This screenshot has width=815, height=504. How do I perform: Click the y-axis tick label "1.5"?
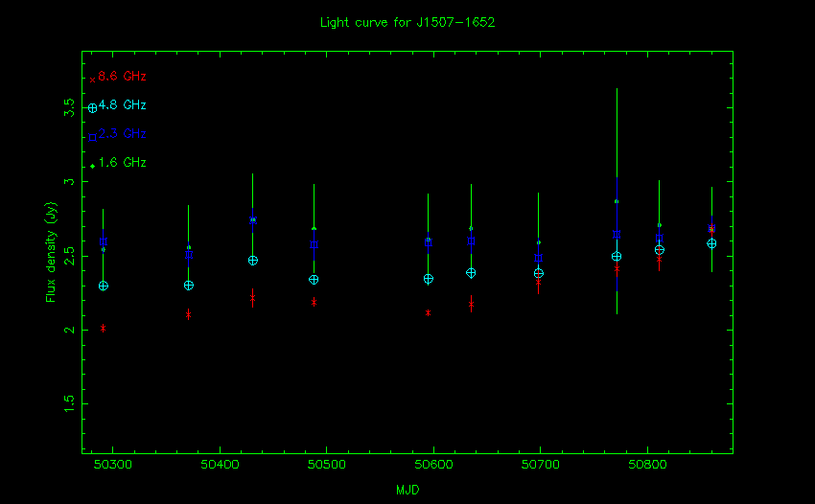[69, 403]
